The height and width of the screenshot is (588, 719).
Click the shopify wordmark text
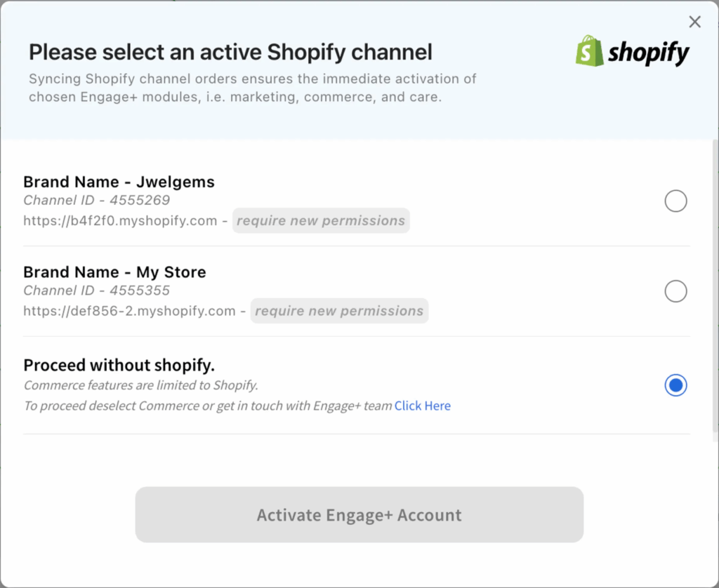[648, 53]
